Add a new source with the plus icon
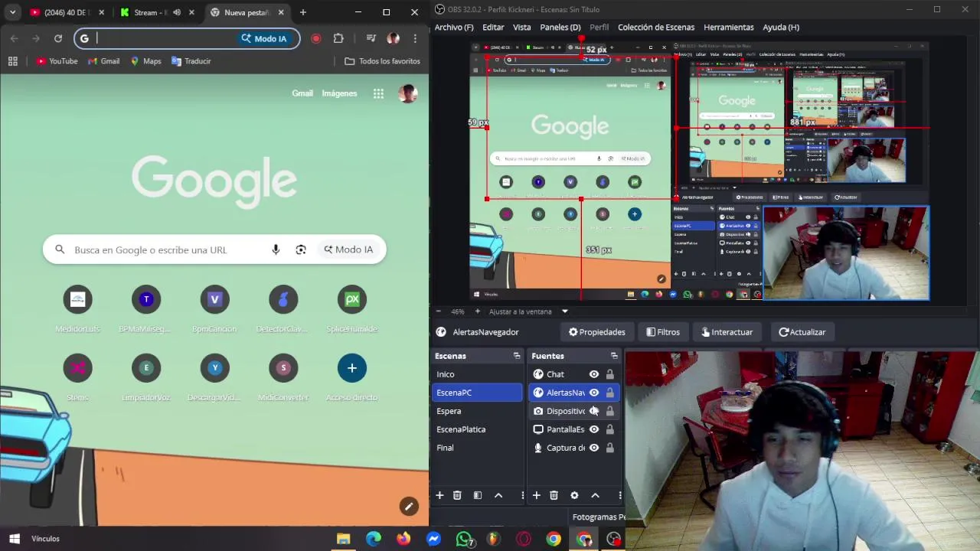The width and height of the screenshot is (980, 551). click(536, 495)
